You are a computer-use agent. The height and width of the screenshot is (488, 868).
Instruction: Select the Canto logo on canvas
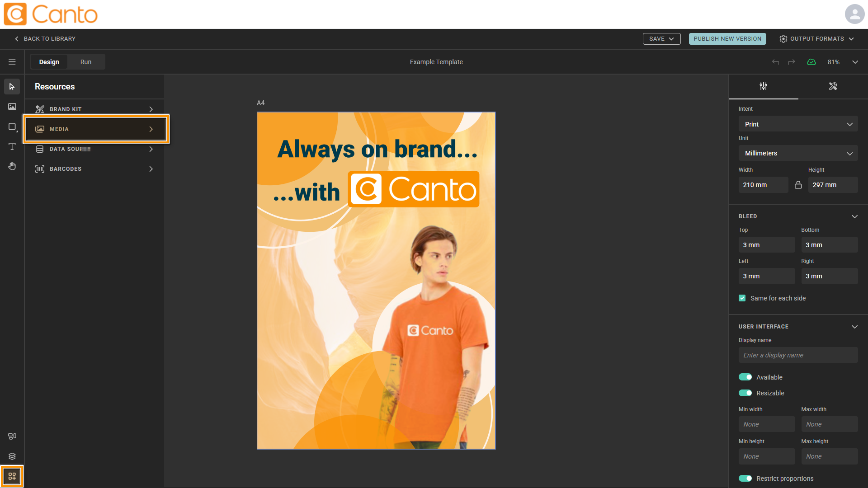click(414, 189)
